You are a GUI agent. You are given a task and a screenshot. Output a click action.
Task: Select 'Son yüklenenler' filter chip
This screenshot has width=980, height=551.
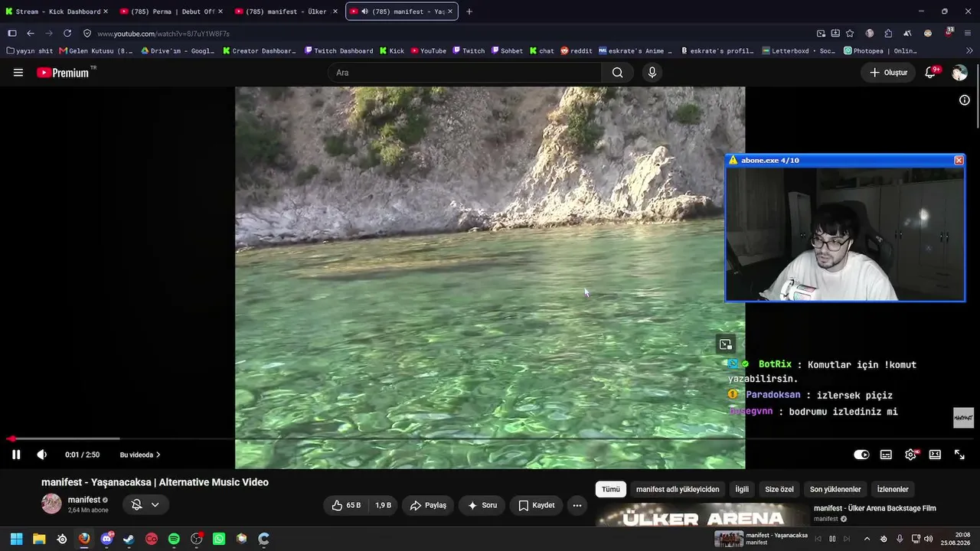point(835,489)
